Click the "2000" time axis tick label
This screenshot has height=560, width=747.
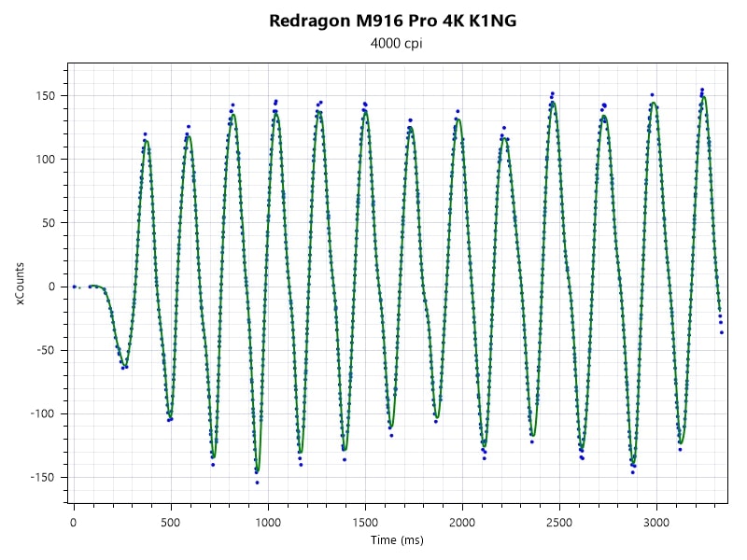[462, 523]
